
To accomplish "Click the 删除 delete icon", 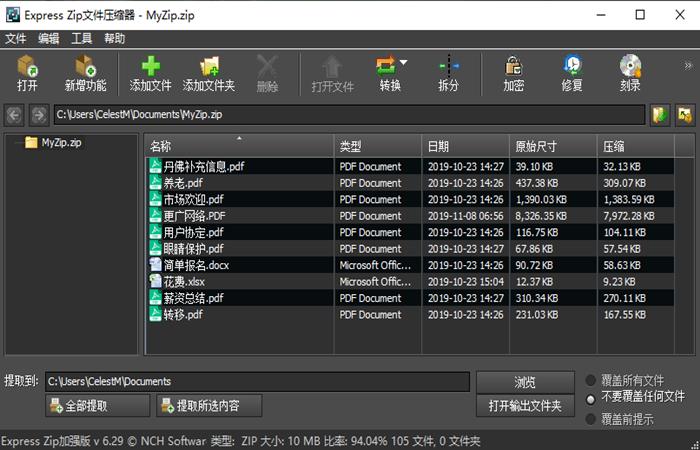I will click(x=267, y=66).
